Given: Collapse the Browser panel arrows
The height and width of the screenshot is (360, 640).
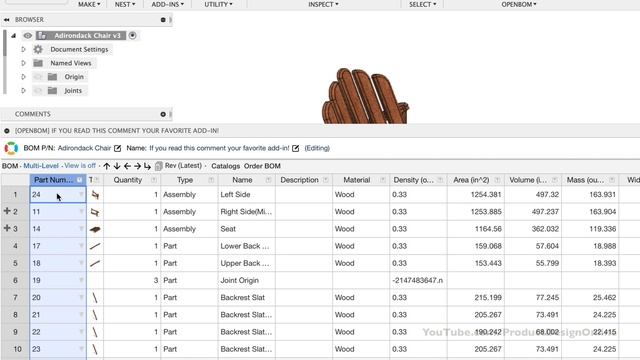Looking at the screenshot, I should pos(7,20).
